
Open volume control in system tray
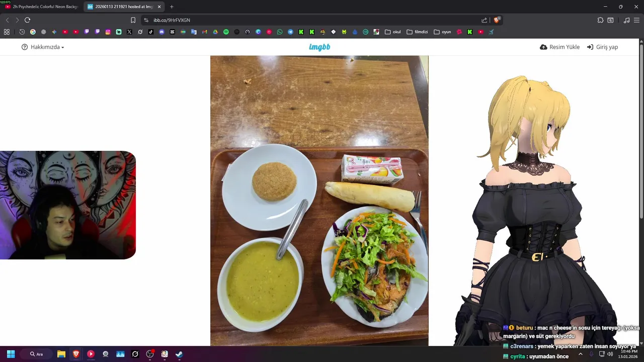click(610, 354)
